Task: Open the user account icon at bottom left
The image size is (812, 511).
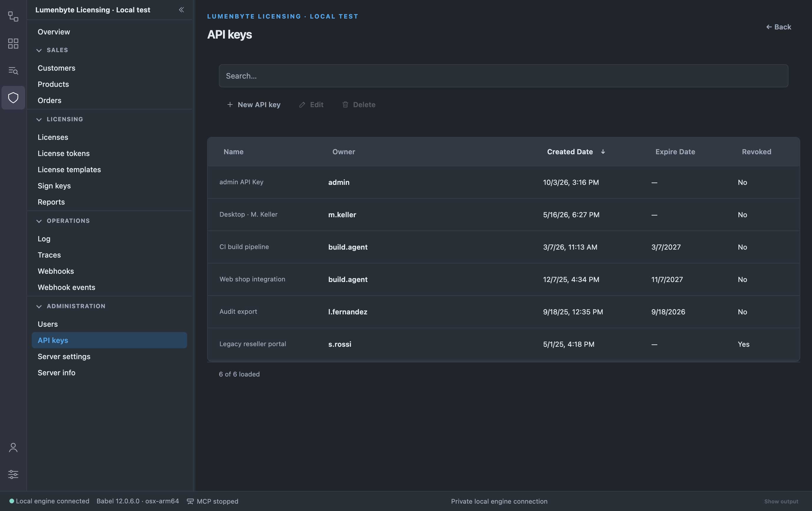Action: tap(13, 448)
